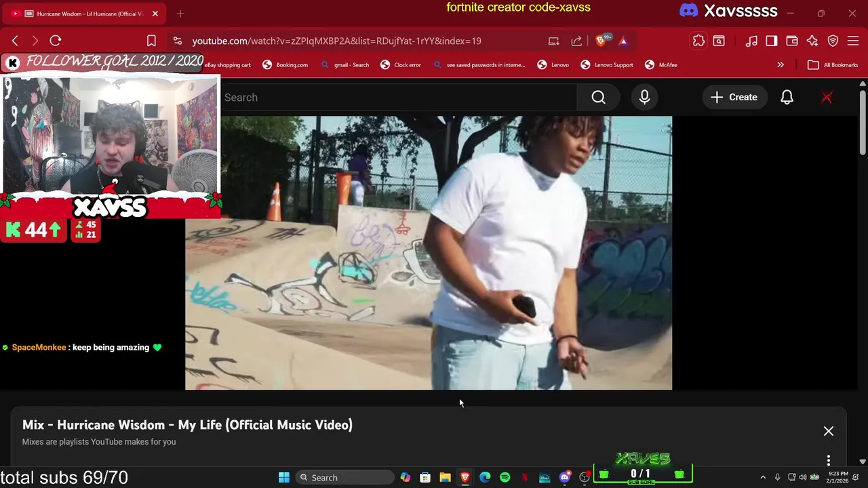
Task: Open Brave Wallet icon
Action: 792,41
